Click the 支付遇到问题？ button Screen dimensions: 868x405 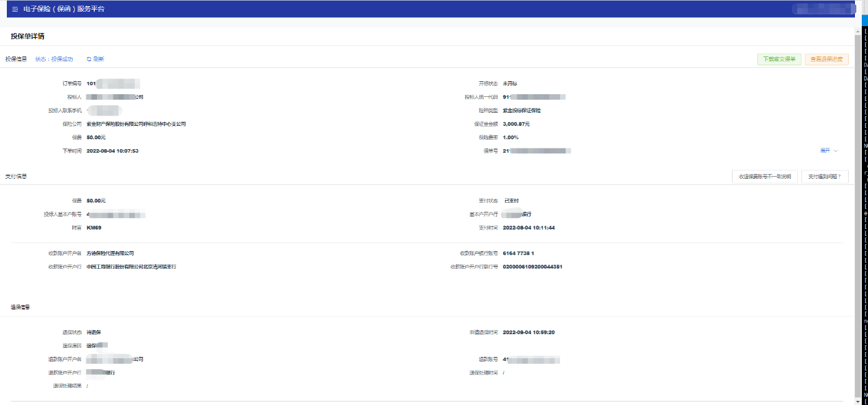(x=825, y=177)
